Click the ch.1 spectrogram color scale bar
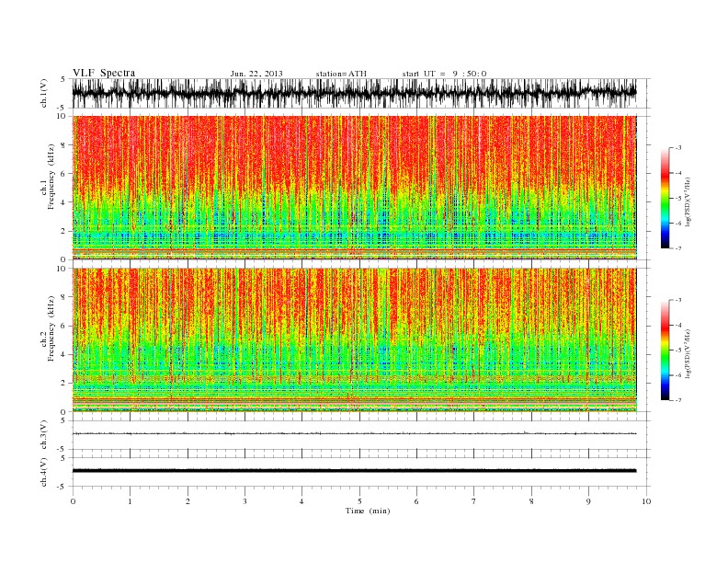 coord(665,198)
